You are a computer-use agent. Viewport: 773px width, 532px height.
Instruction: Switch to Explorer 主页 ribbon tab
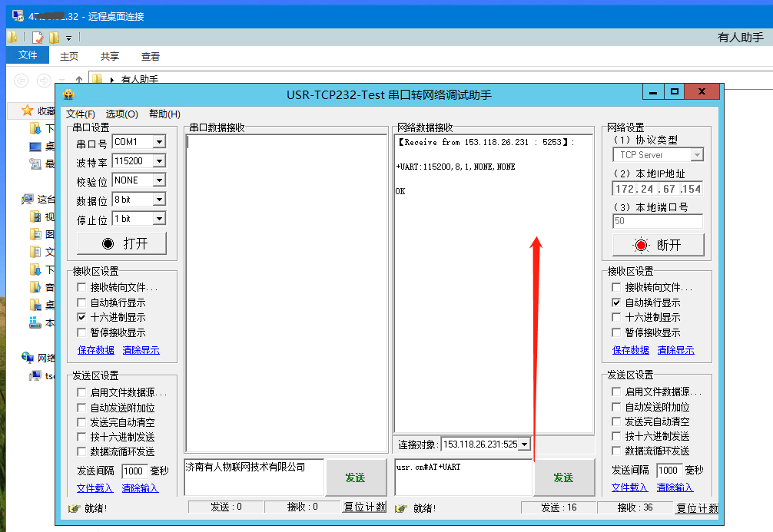[69, 56]
